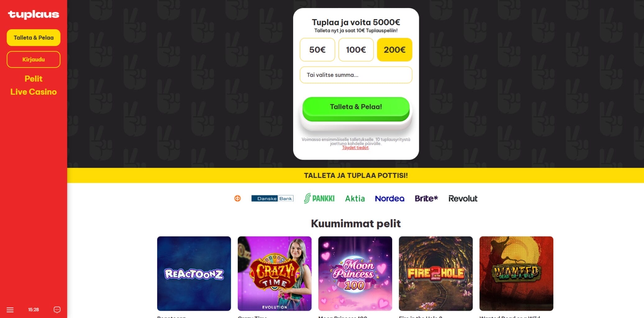This screenshot has height=318, width=644.
Task: Click the Kirjaudu login button
Action: [34, 59]
